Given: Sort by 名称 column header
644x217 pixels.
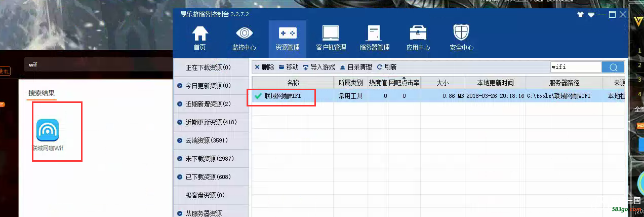Looking at the screenshot, I should point(293,83).
